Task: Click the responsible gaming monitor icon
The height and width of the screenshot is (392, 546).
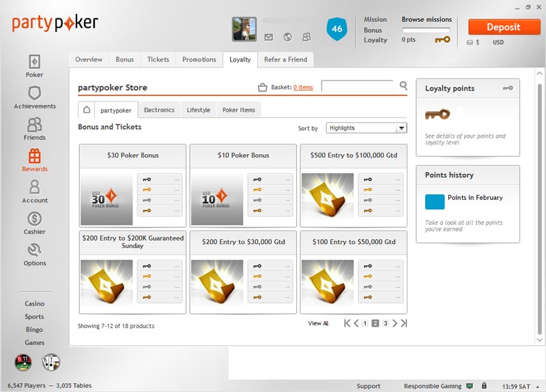Action: tap(470, 386)
